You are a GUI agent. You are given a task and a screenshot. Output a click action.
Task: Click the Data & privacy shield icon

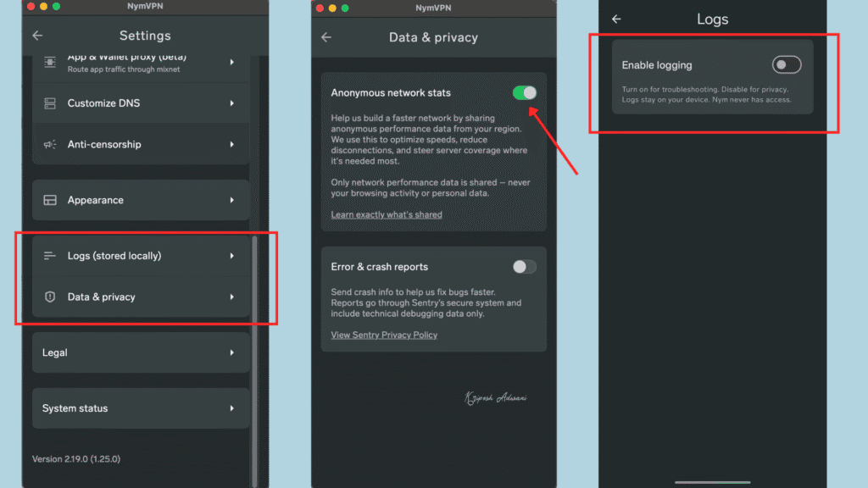pyautogui.click(x=50, y=297)
